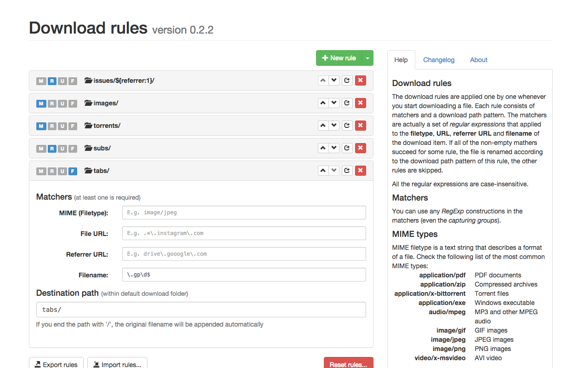Click the refresh icon on the issues/ rule

(347, 80)
